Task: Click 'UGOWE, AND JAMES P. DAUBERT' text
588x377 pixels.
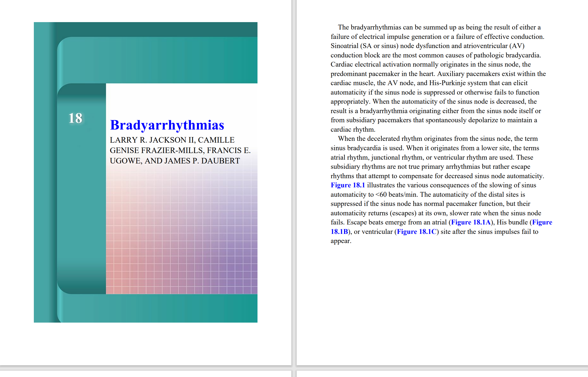Action: [175, 161]
